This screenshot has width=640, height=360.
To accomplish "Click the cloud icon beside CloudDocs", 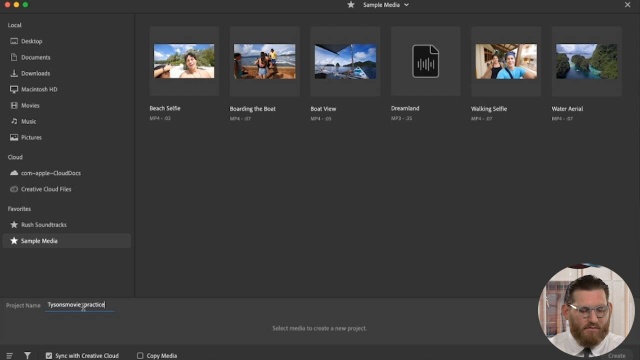I will pyautogui.click(x=14, y=173).
